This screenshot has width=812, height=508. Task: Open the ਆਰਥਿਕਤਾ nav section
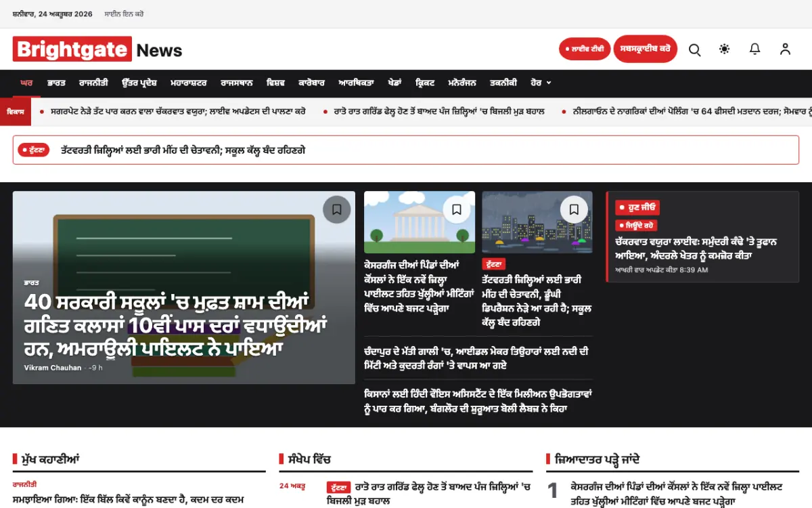pyautogui.click(x=356, y=83)
